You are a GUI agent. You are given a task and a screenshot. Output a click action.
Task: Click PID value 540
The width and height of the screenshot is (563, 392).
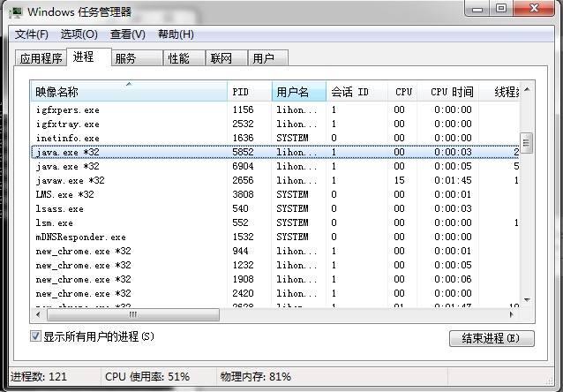(x=240, y=208)
